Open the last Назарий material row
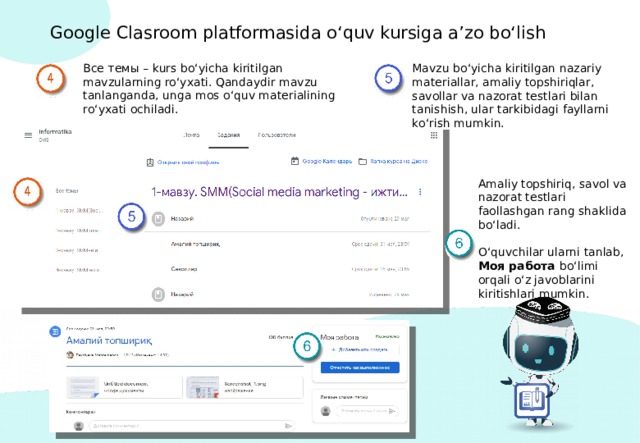 (287, 294)
